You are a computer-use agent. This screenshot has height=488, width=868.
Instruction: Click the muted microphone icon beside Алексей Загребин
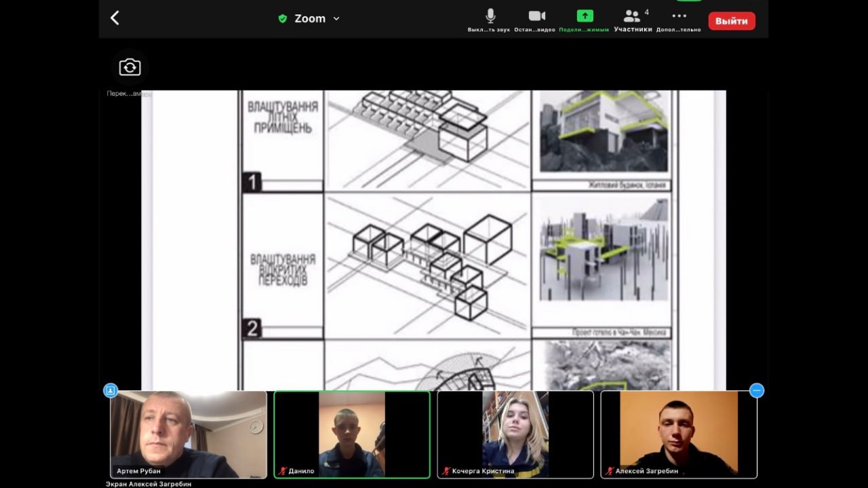[x=610, y=471]
